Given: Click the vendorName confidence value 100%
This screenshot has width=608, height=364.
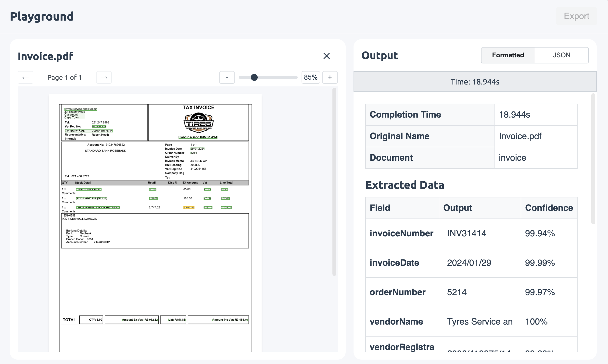Looking at the screenshot, I should [x=536, y=322].
